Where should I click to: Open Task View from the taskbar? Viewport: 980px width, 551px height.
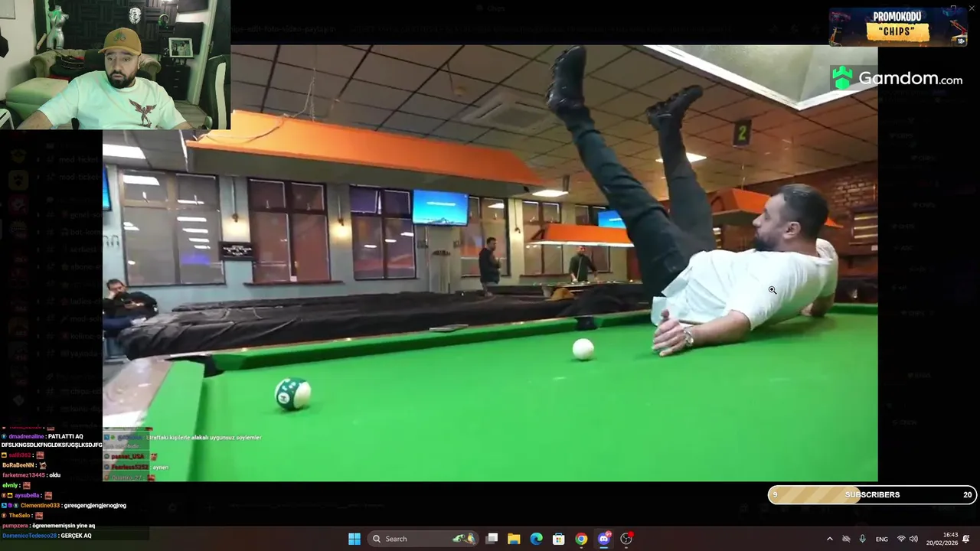click(x=492, y=539)
